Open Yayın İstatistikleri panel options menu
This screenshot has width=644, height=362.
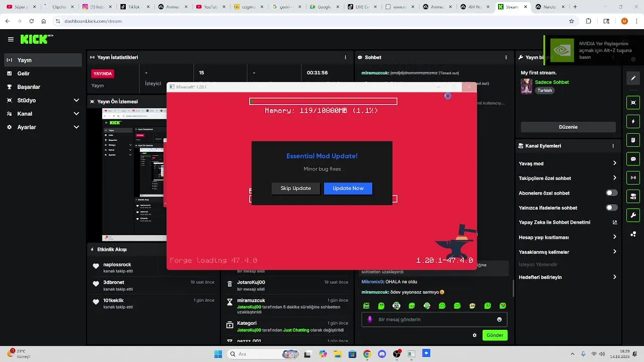tap(345, 57)
